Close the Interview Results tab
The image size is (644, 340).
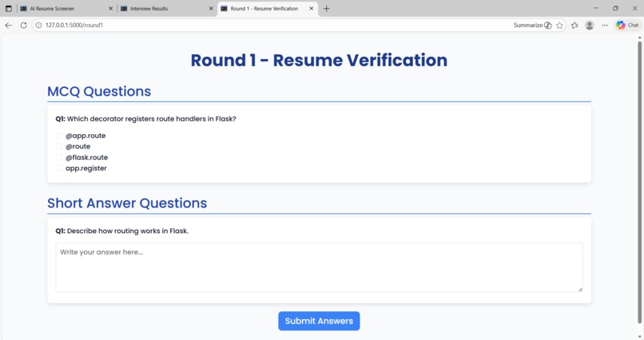(211, 8)
